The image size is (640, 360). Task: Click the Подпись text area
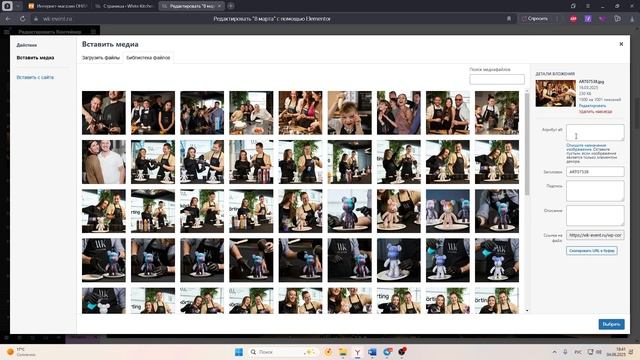595,191
